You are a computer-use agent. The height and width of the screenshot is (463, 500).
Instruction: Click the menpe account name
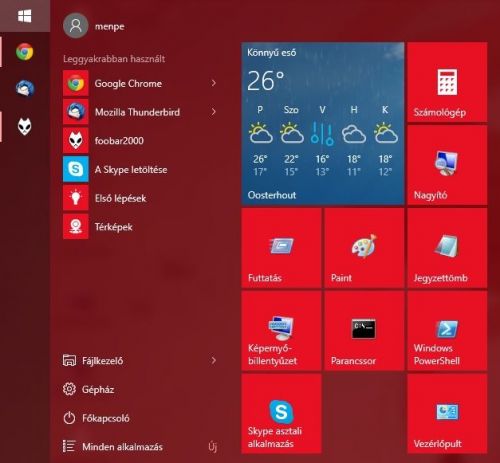(110, 27)
